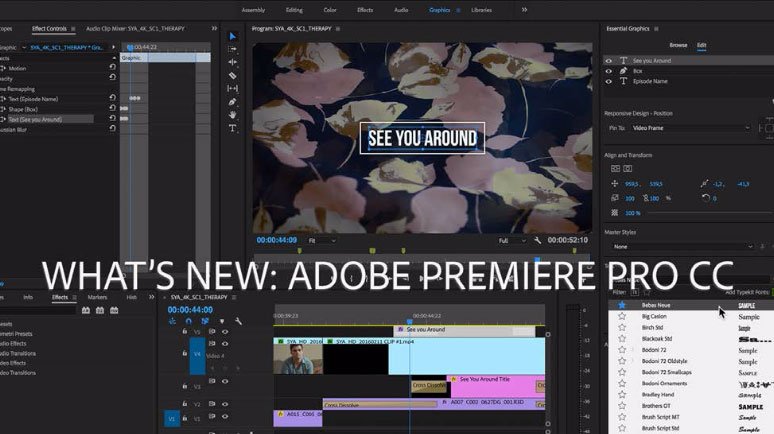Select the Ripple Edit tool
This screenshot has height=434, width=774.
click(x=232, y=62)
